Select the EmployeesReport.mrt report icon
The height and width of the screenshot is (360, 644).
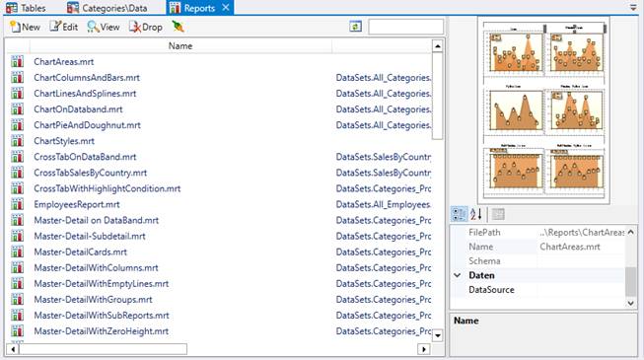pos(17,204)
